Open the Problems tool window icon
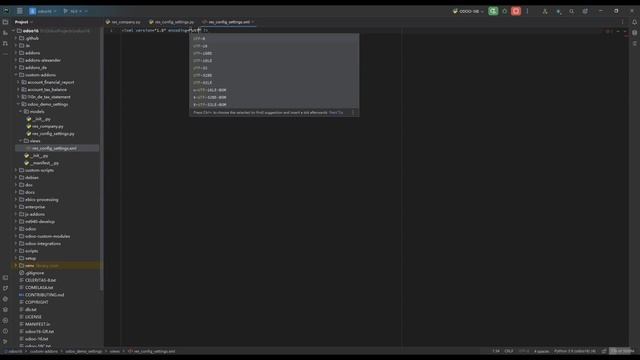This screenshot has width=640, height=360. (x=5, y=331)
